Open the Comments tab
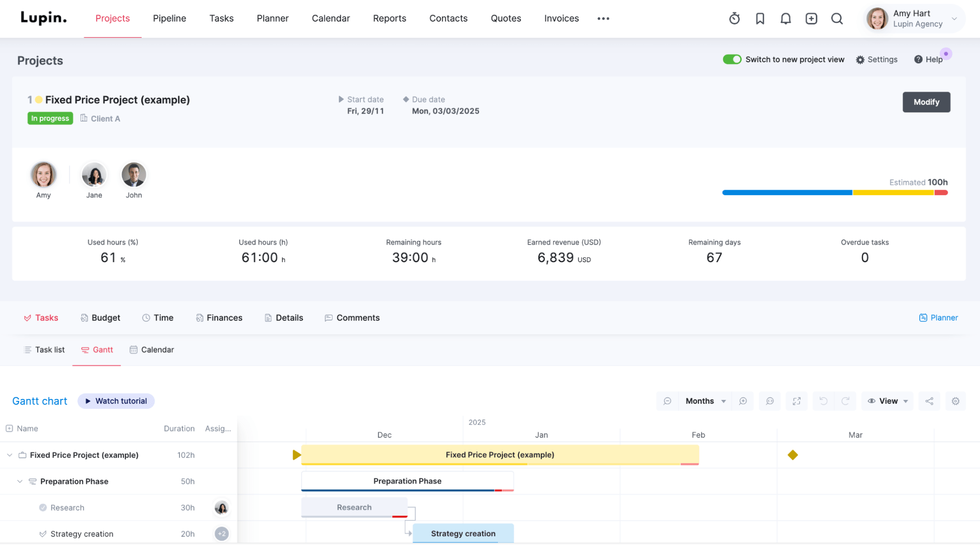This screenshot has width=980, height=545. point(352,318)
